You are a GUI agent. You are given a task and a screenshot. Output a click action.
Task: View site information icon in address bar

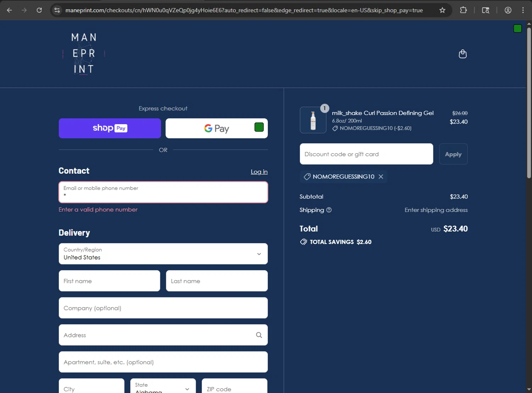pos(57,10)
